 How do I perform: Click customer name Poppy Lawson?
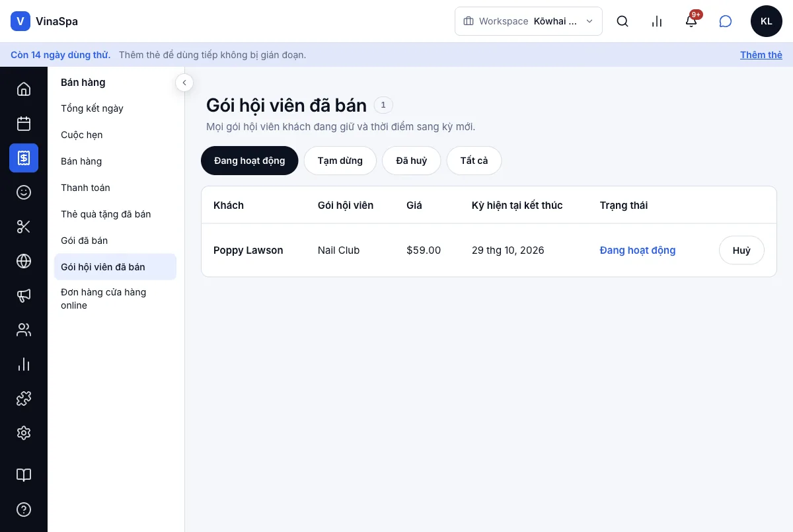click(x=248, y=250)
